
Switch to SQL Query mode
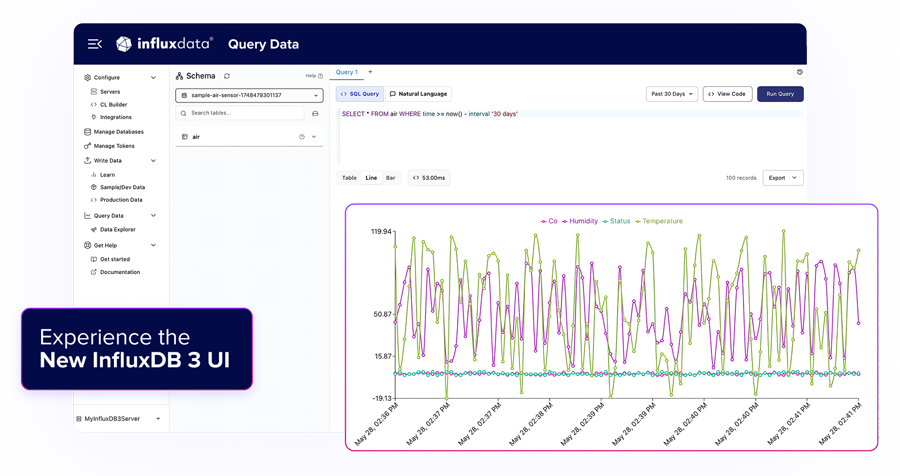360,94
